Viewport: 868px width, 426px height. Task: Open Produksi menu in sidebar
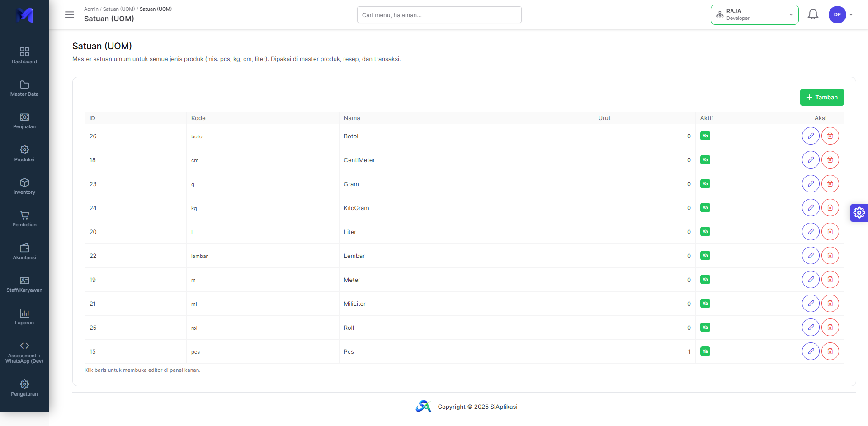24,154
